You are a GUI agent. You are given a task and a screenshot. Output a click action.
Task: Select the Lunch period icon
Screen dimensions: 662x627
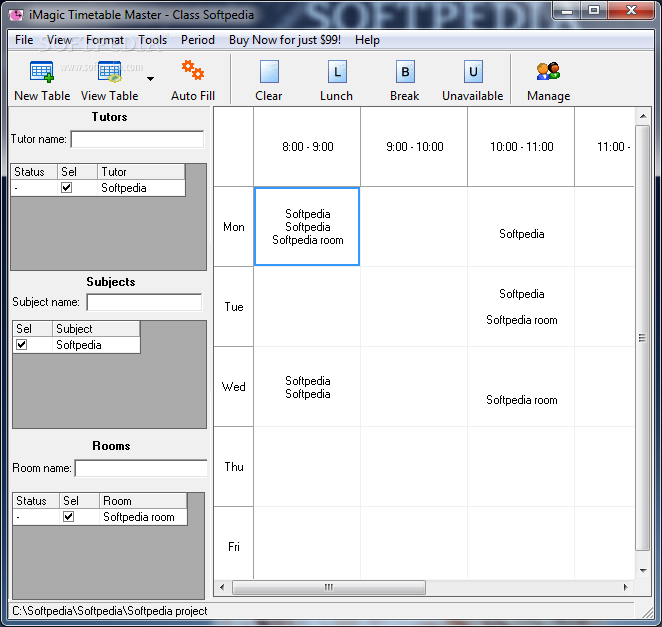click(337, 71)
